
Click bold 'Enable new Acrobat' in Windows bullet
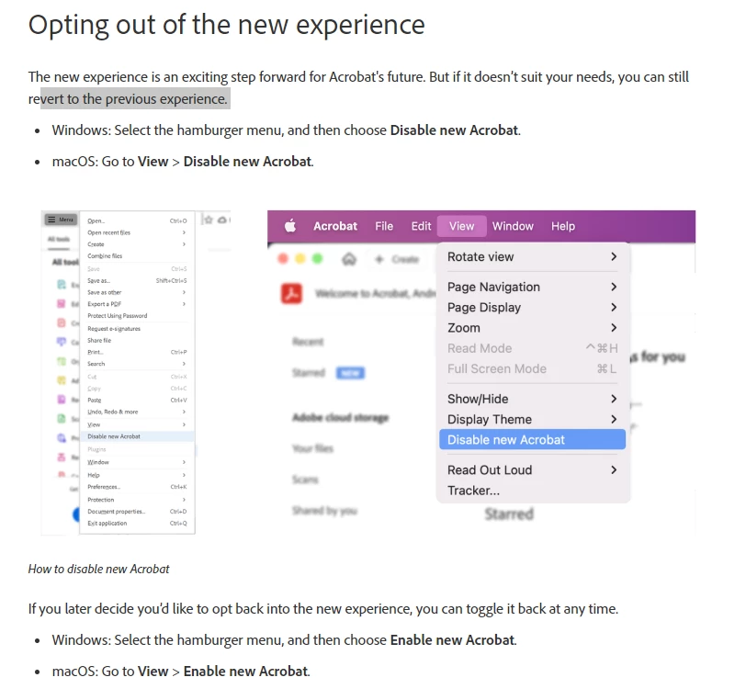point(452,639)
